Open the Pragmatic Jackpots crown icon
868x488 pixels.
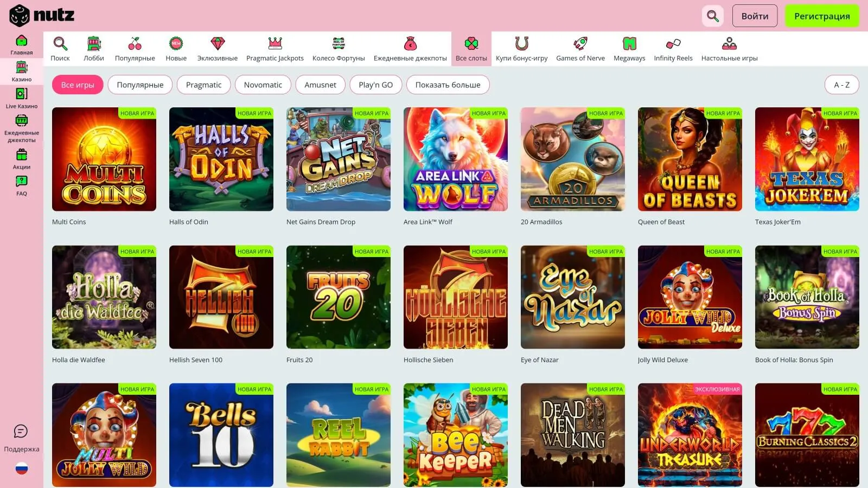[x=275, y=43]
